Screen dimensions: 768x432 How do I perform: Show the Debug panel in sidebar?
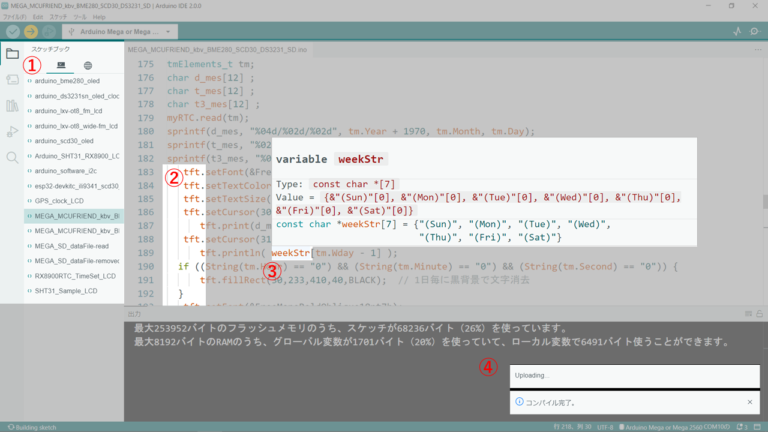click(12, 131)
